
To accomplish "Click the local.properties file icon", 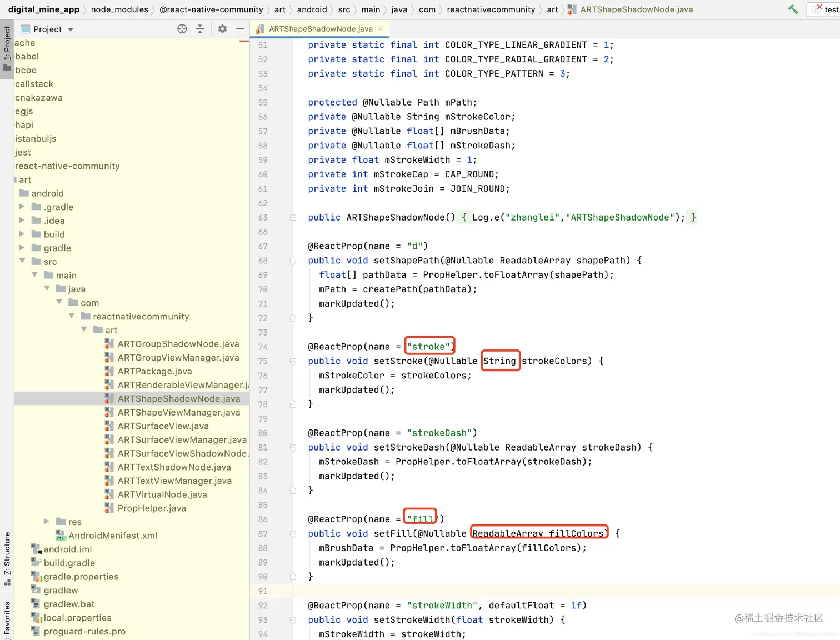I will (36, 618).
